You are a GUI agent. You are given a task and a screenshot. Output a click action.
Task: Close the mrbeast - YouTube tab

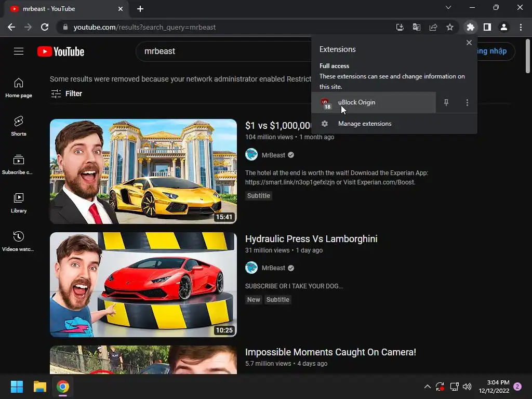tap(121, 9)
